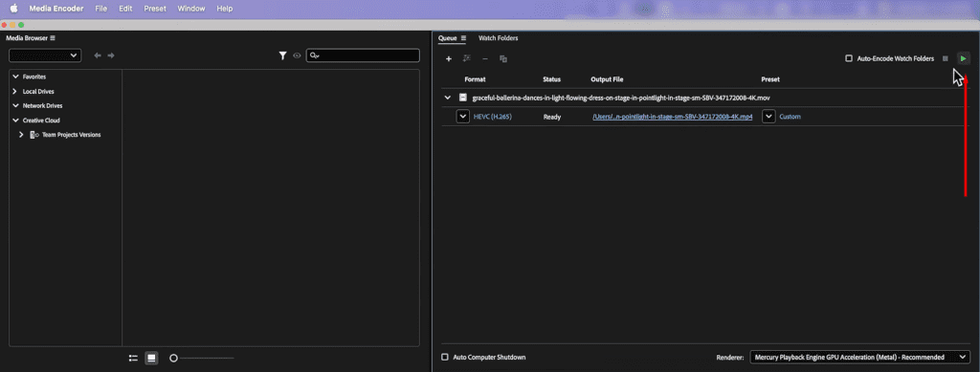
Task: Open the output file path link ending in 4K.mp4
Action: pos(673,117)
